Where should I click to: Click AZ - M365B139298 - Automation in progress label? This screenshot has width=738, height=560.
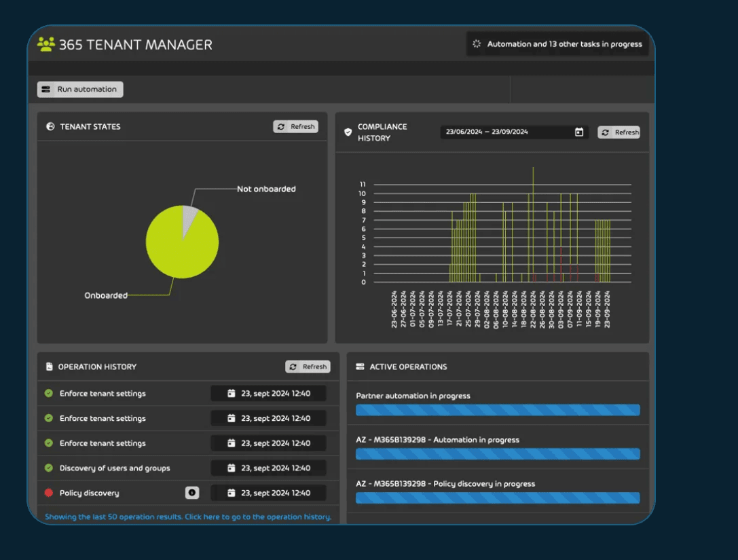(x=438, y=440)
